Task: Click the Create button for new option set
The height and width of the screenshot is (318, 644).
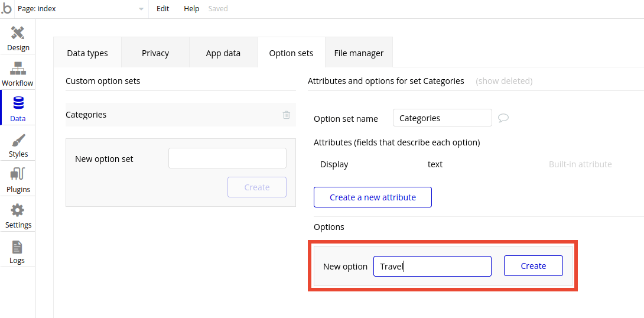Action: 256,187
